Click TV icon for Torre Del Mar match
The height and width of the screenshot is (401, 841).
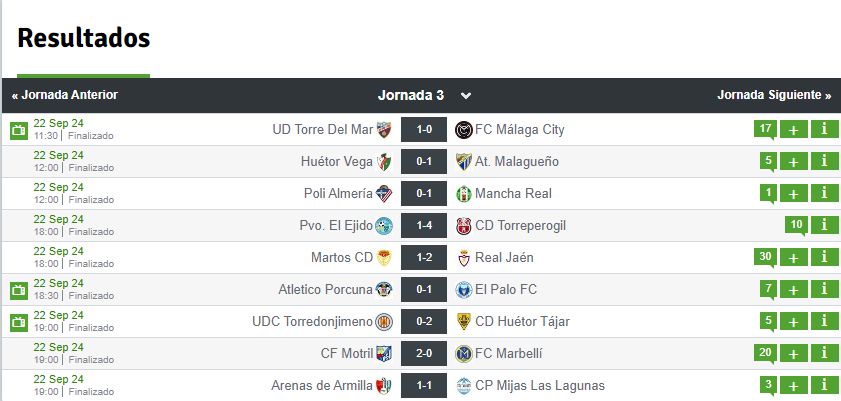(18, 130)
